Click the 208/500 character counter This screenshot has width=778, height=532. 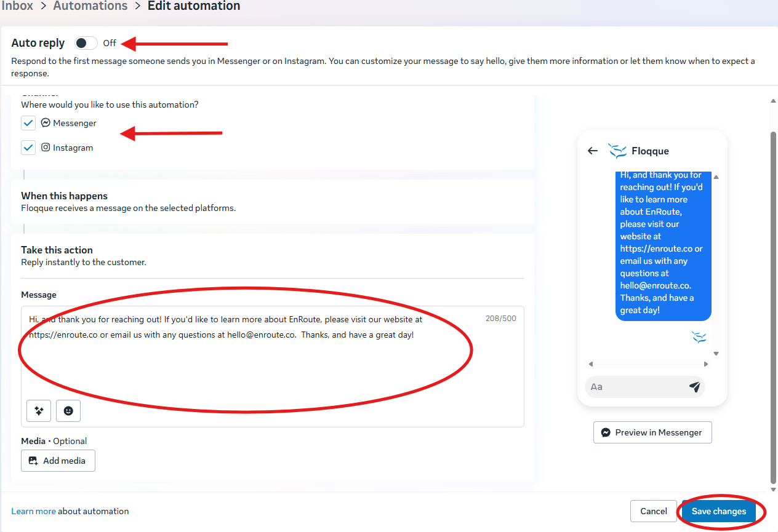point(501,319)
